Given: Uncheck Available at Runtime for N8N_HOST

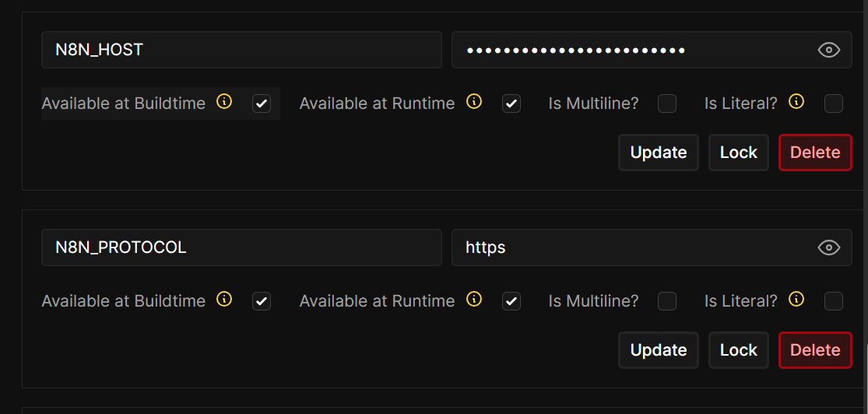Looking at the screenshot, I should point(511,103).
